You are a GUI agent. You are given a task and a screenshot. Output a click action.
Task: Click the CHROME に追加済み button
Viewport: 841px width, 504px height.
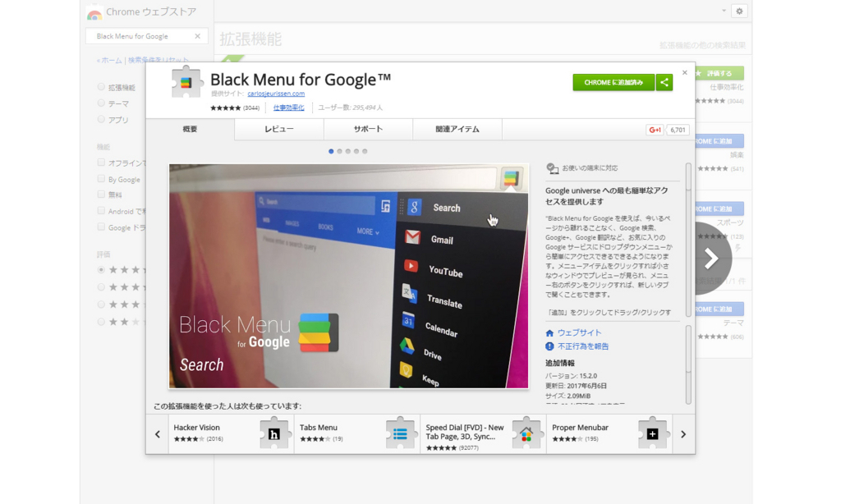coord(614,83)
